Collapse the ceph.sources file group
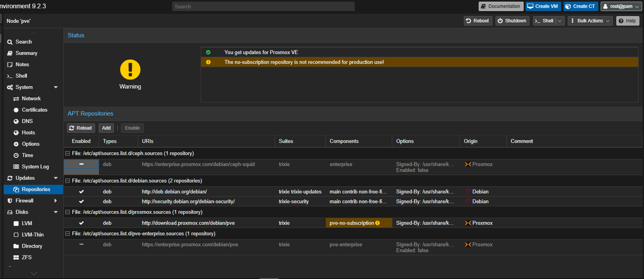This screenshot has width=644, height=279. point(67,153)
